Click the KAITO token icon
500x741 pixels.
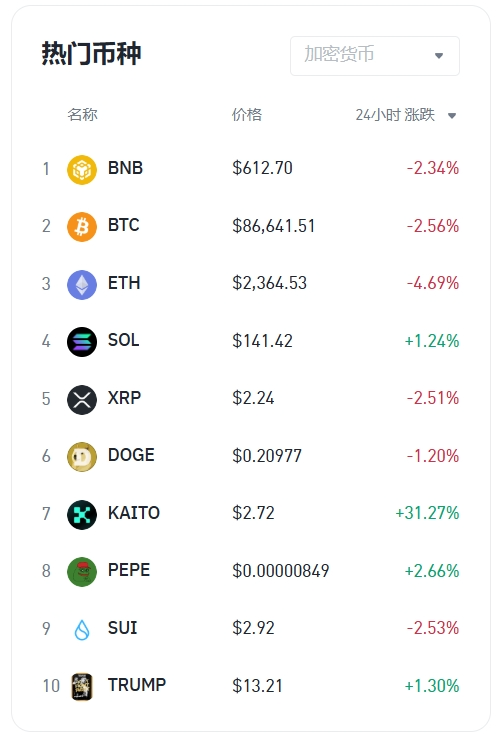pyautogui.click(x=82, y=515)
